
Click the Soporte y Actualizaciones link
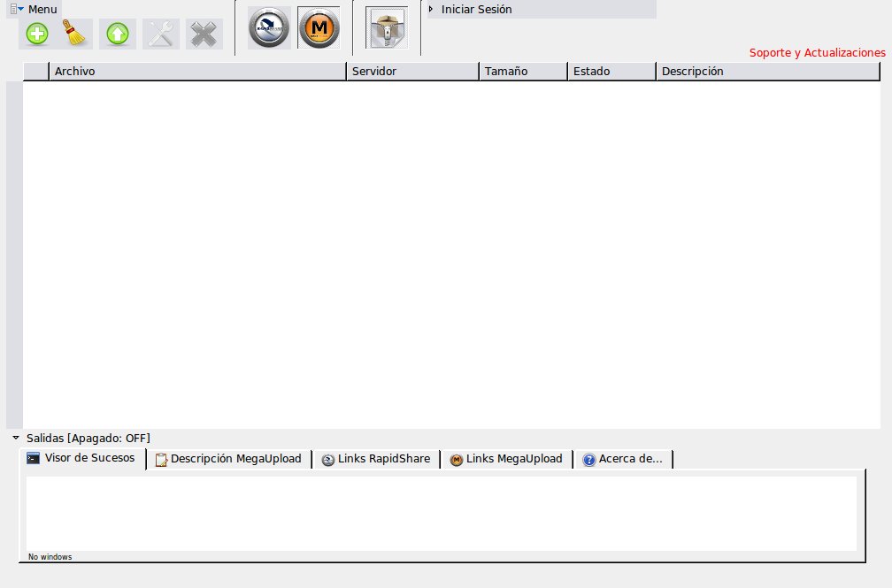pyautogui.click(x=817, y=53)
